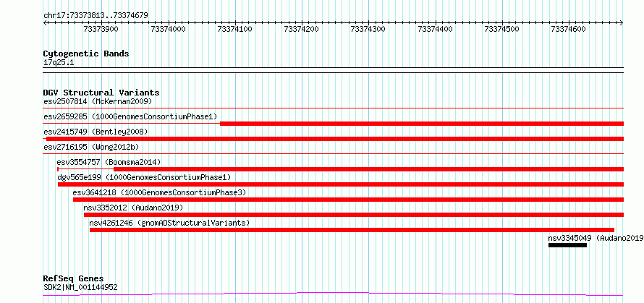Click the magenta SDK2 gene line
Viewport: 644px width, 303px height.
click(x=333, y=294)
